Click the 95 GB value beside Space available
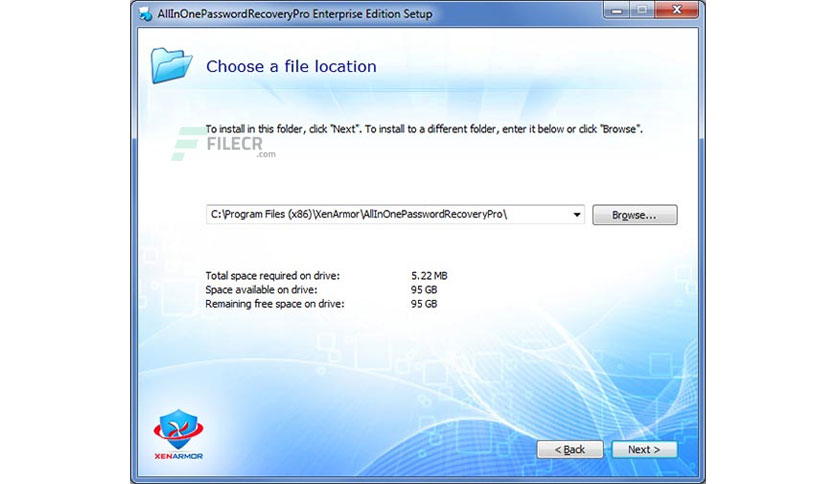This screenshot has width=836, height=484. [x=424, y=289]
